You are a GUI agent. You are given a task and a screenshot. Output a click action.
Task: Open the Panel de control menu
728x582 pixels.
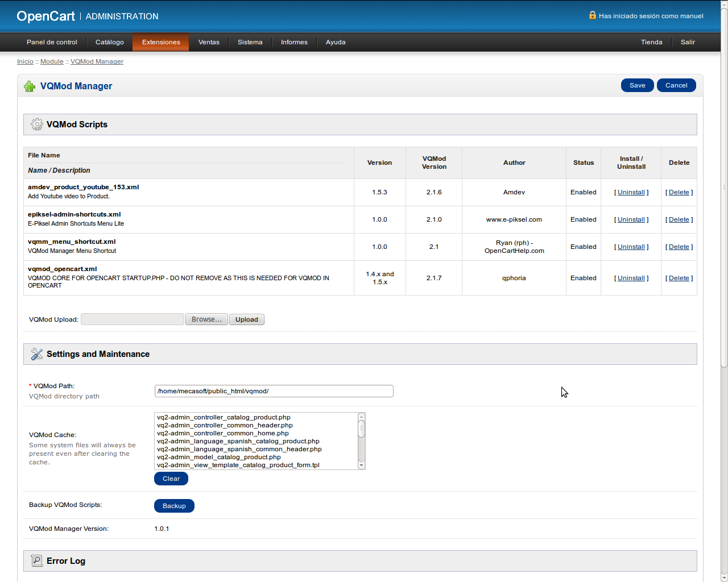tap(52, 42)
